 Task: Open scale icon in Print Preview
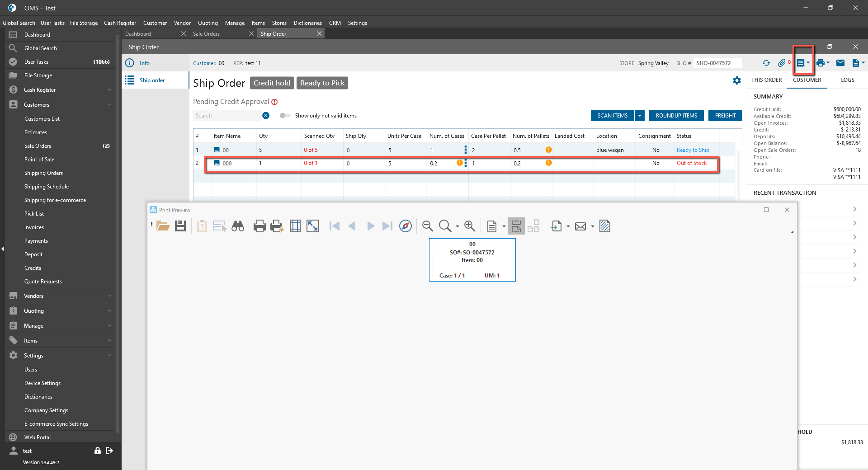(313, 226)
